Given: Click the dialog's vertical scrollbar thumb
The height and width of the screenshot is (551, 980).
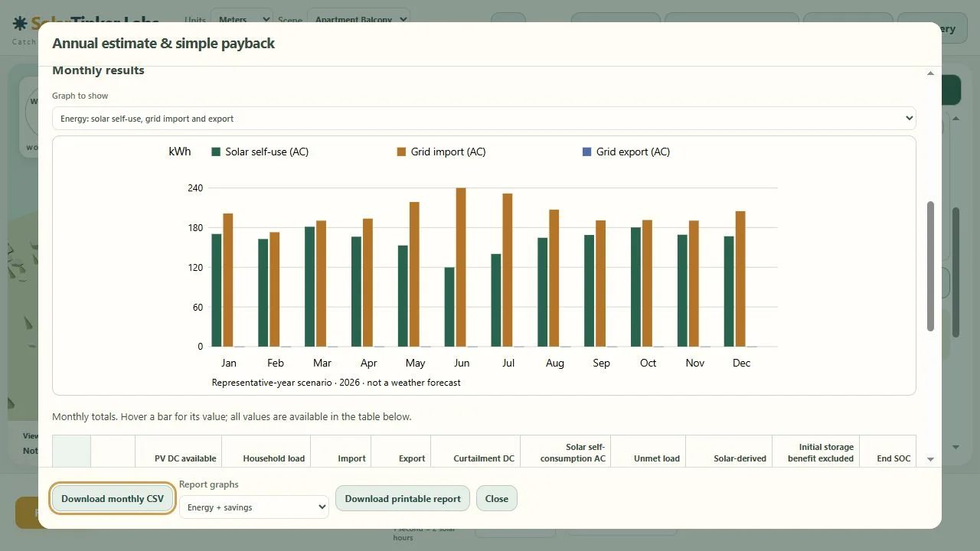Looking at the screenshot, I should 931,266.
